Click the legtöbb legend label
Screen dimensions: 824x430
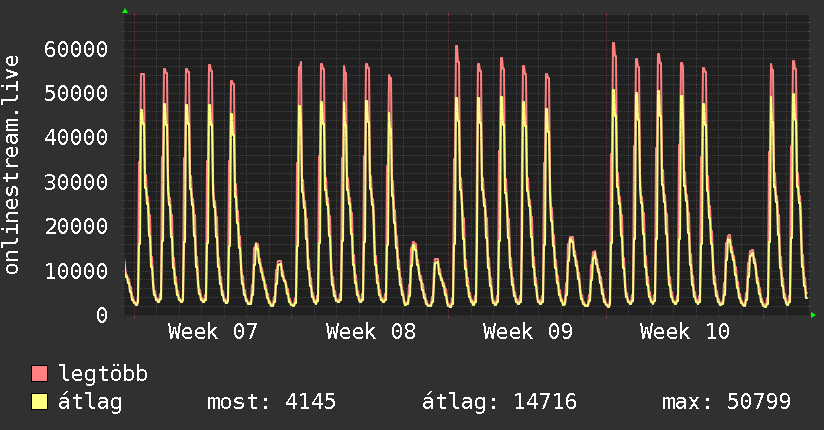tap(103, 373)
